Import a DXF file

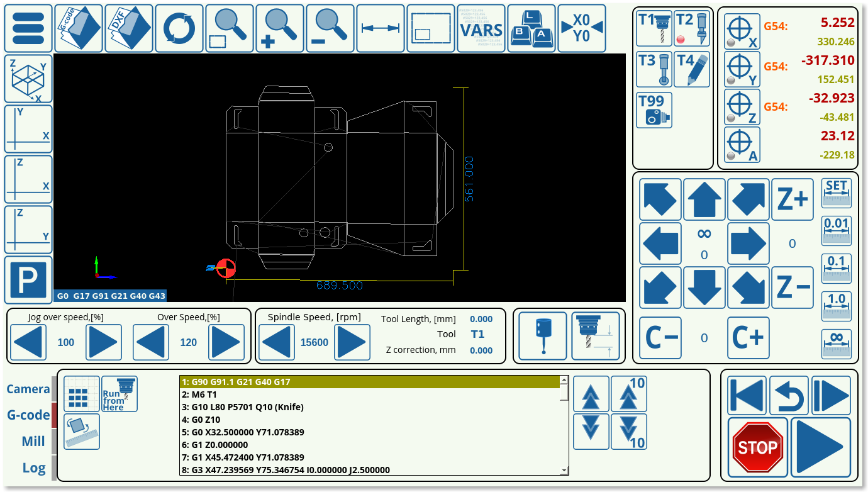tap(129, 28)
